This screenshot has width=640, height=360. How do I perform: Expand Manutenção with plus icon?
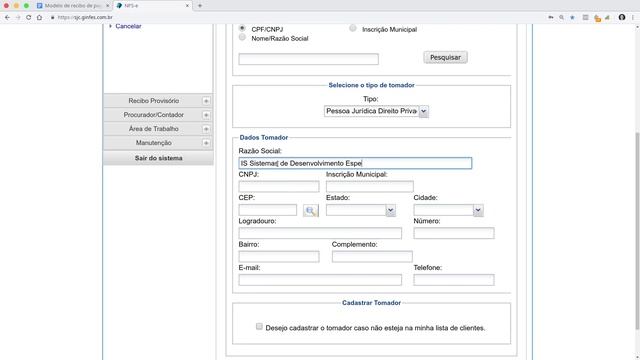pos(206,143)
